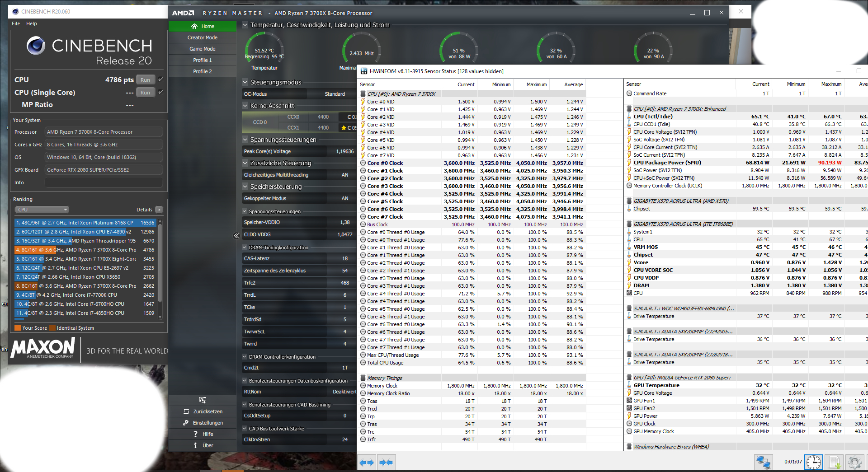The height and width of the screenshot is (472, 868).
Task: Click the Temperatur gauge showing 51,52 °C
Action: pyautogui.click(x=264, y=48)
